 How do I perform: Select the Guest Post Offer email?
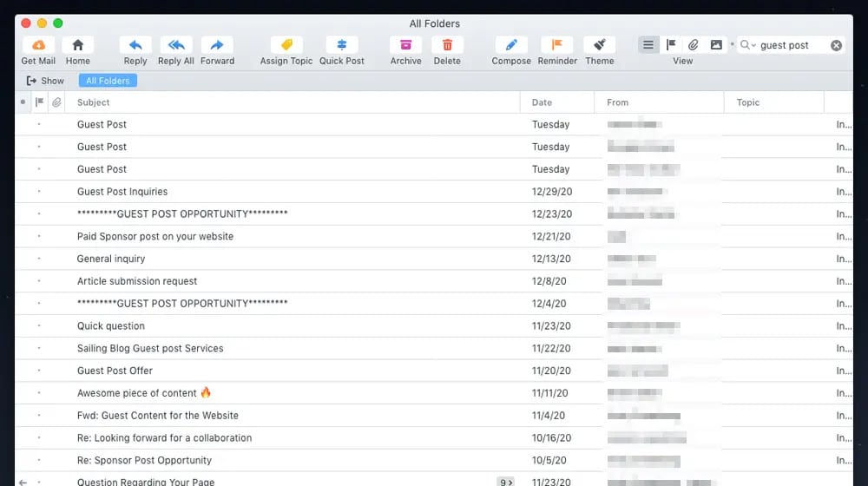click(434, 371)
